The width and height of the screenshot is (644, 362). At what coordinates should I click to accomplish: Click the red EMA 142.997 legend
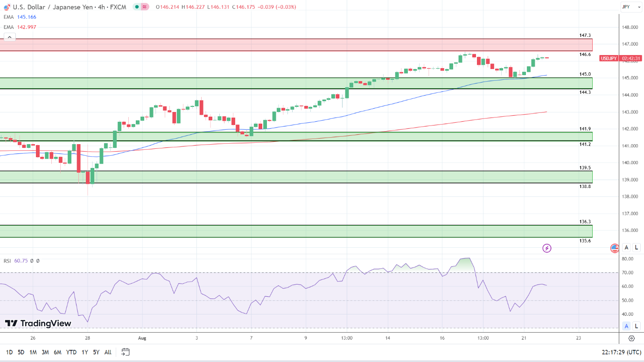20,27
